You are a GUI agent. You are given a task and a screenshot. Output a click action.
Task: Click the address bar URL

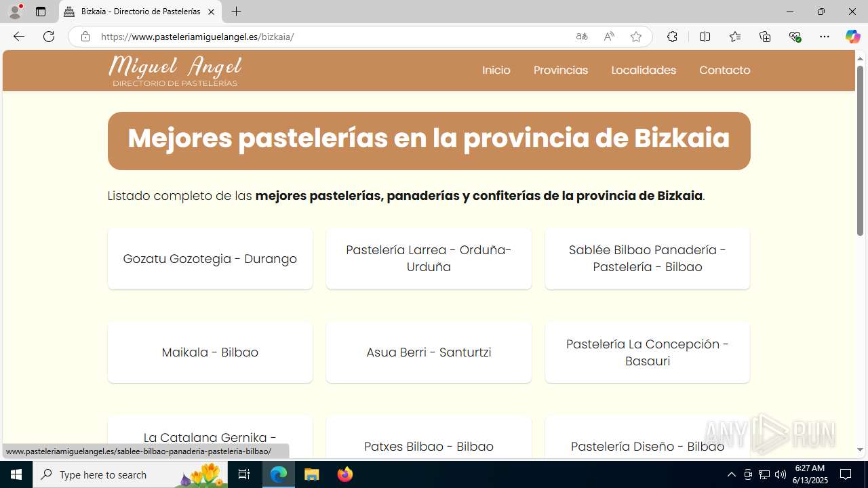pos(197,37)
